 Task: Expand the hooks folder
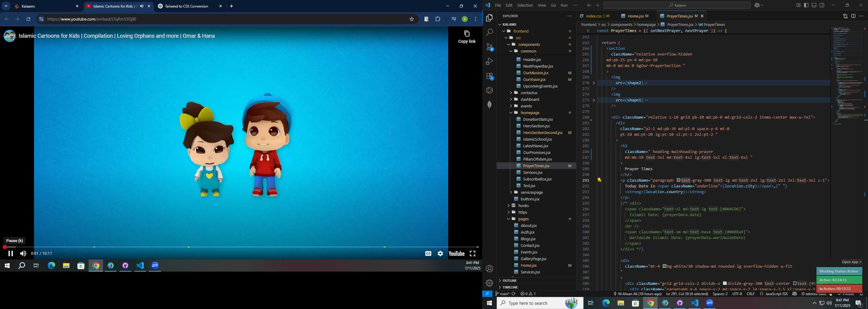click(523, 205)
